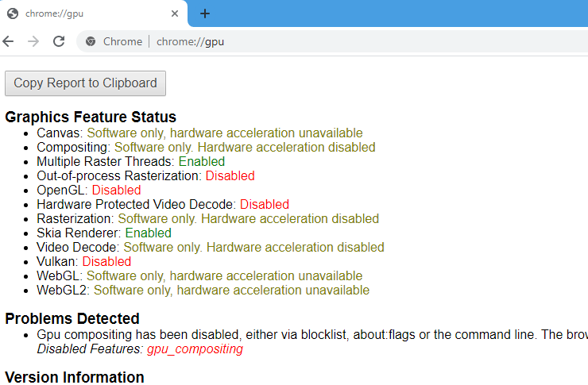Click the Vulkan Disabled entry
This screenshot has height=385, width=588.
click(83, 261)
